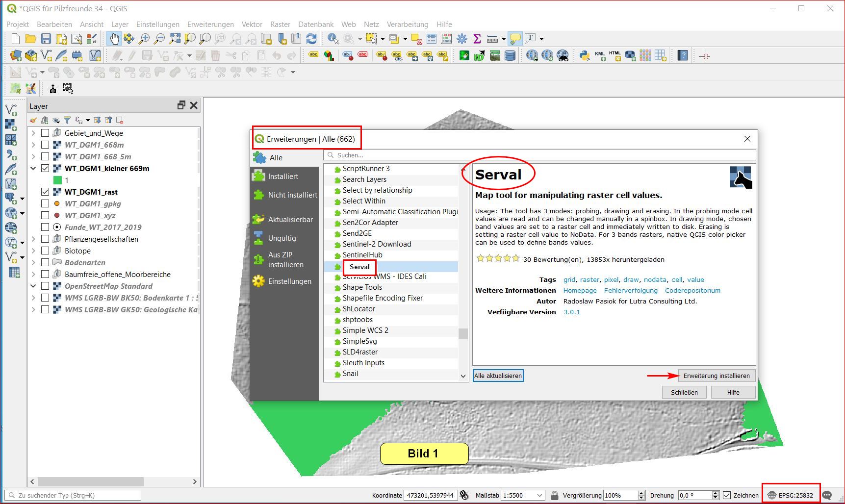Image resolution: width=845 pixels, height=504 pixels.
Task: Open the Erweiterungen menu
Action: (x=210, y=24)
